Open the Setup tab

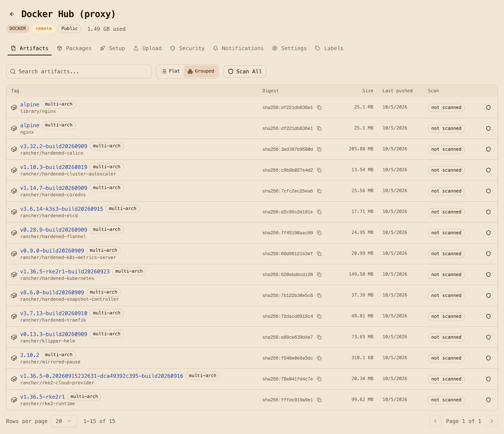[x=112, y=48]
